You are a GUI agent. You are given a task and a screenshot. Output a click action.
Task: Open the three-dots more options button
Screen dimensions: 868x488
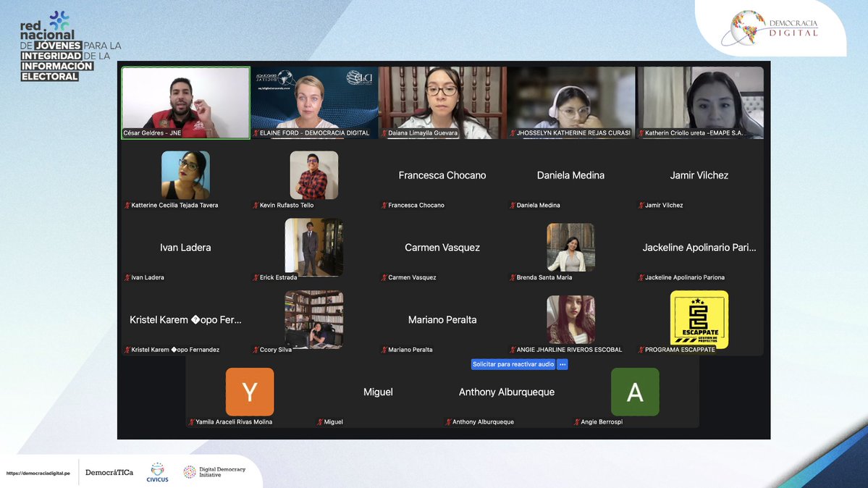(562, 364)
